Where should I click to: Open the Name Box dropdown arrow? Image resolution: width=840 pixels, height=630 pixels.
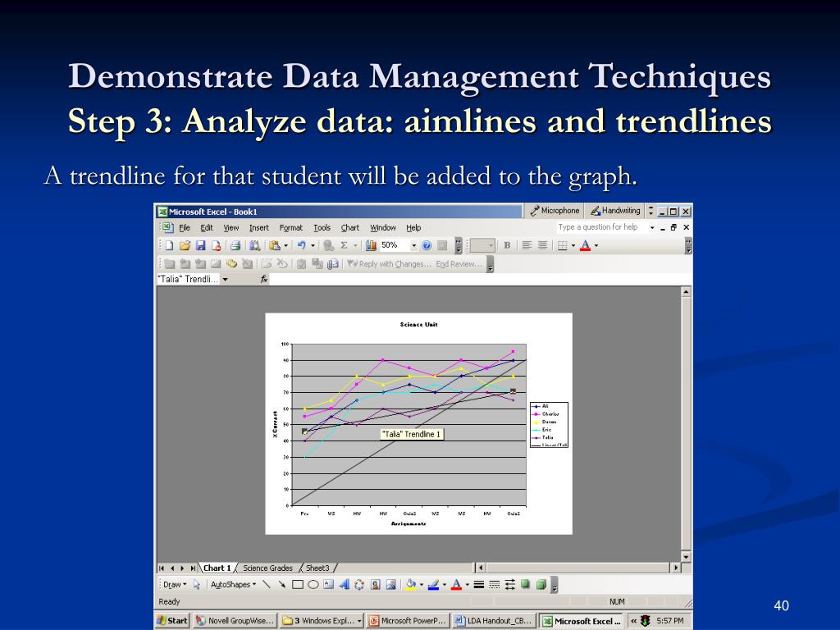click(x=225, y=279)
